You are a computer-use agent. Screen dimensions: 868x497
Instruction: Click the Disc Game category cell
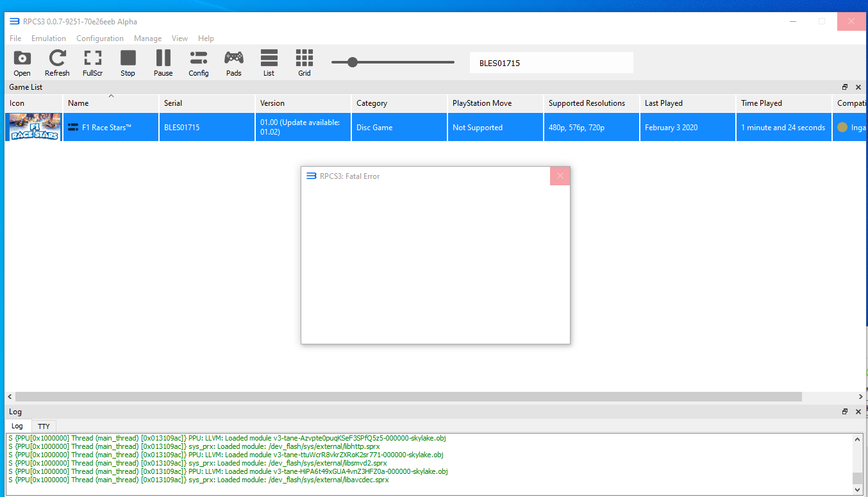(399, 127)
